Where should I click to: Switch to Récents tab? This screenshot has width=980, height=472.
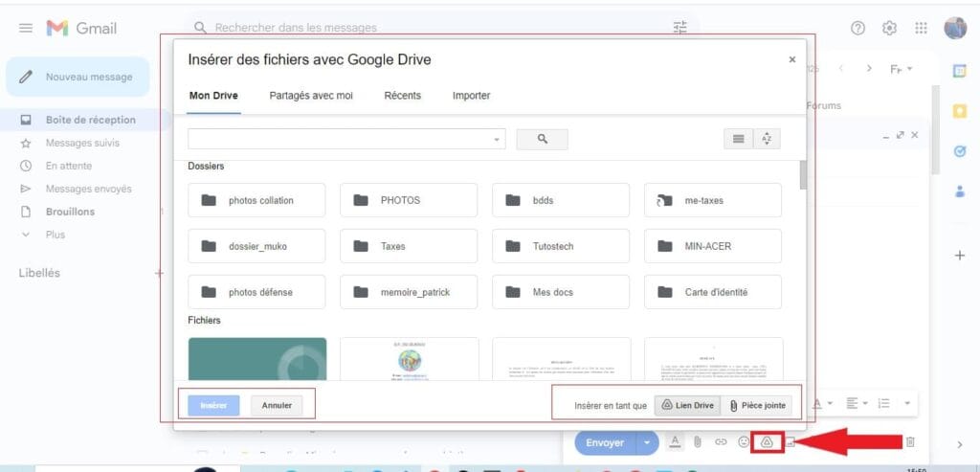point(403,96)
